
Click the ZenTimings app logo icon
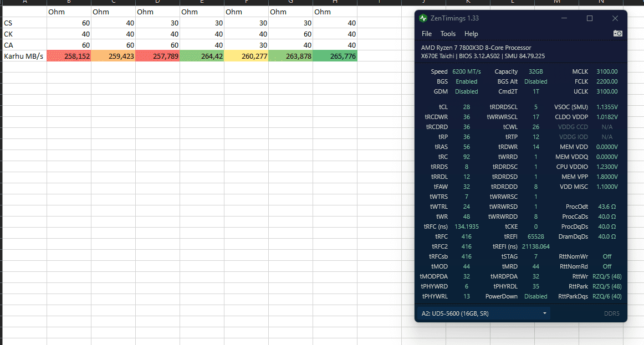(x=423, y=18)
